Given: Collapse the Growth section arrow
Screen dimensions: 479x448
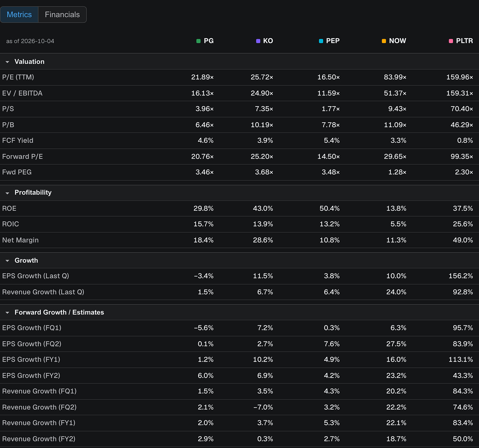Looking at the screenshot, I should (x=7, y=261).
